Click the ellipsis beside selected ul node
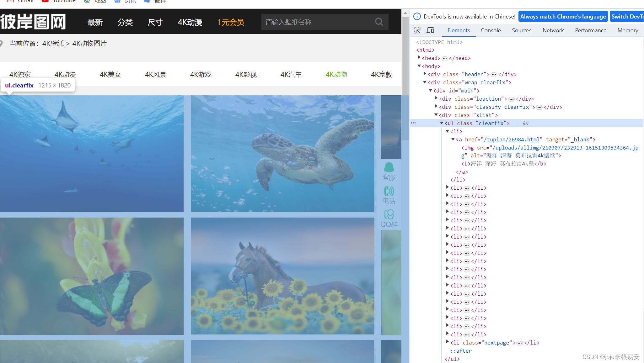This screenshot has height=363, width=644. coord(413,123)
